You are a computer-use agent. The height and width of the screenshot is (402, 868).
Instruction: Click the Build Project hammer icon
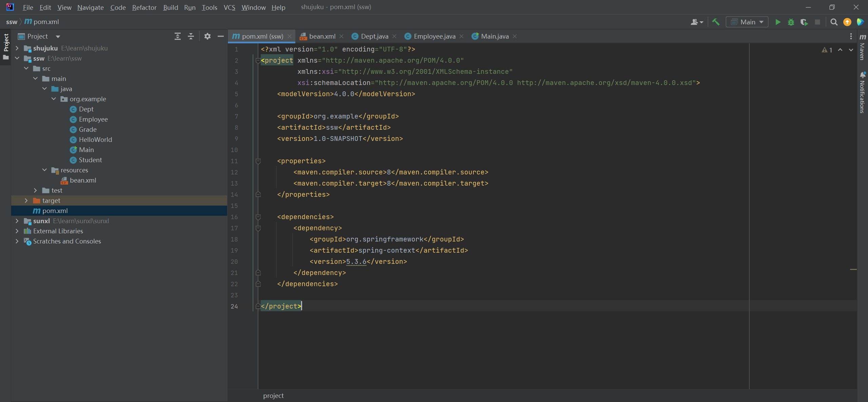[716, 22]
